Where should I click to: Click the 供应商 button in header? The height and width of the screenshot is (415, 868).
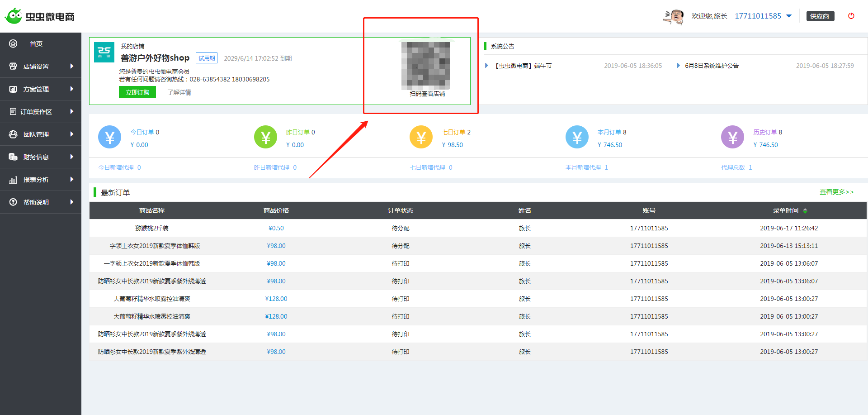(x=820, y=16)
